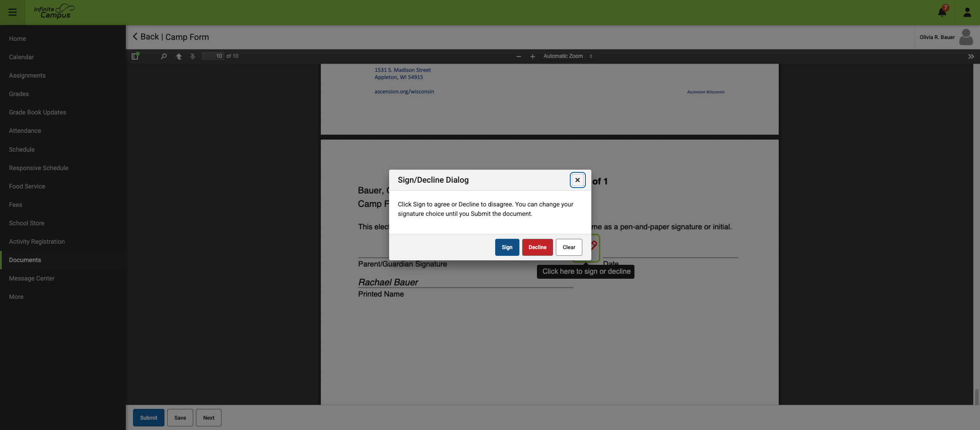The height and width of the screenshot is (430, 980).
Task: Go back from Camp Form
Action: 146,37
